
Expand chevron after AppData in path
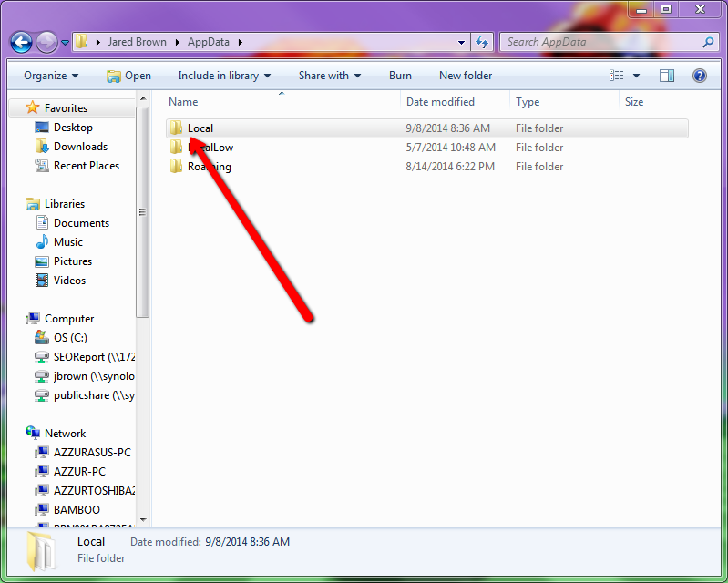(241, 42)
